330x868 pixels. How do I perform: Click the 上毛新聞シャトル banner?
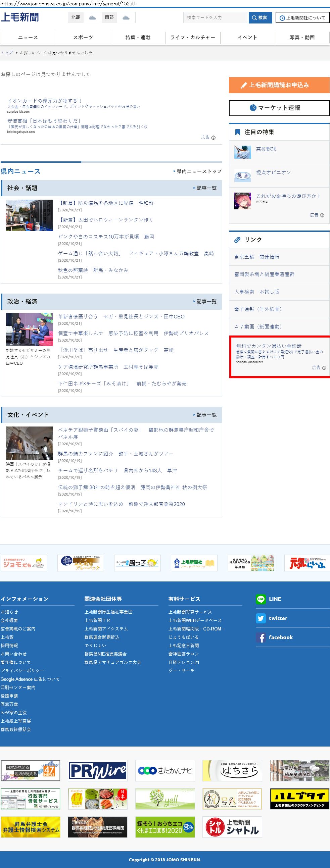[x=232, y=827]
